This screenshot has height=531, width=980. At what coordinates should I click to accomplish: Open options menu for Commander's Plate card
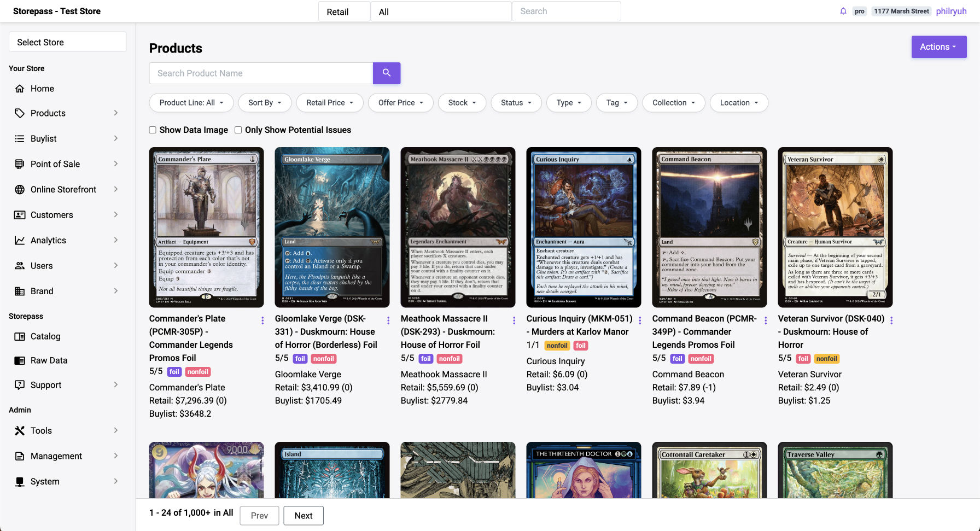(262, 320)
